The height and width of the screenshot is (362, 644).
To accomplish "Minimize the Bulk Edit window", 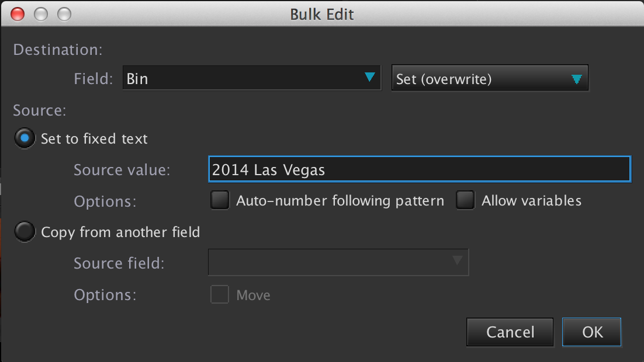I will point(40,13).
